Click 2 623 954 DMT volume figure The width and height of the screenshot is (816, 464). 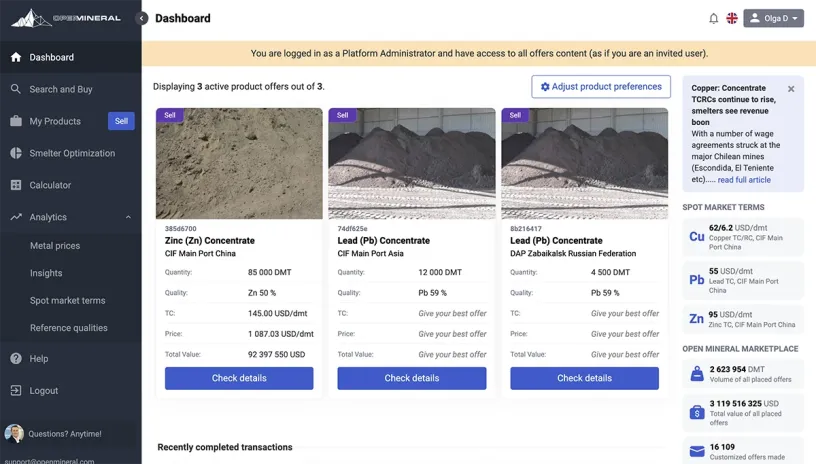tap(737, 369)
